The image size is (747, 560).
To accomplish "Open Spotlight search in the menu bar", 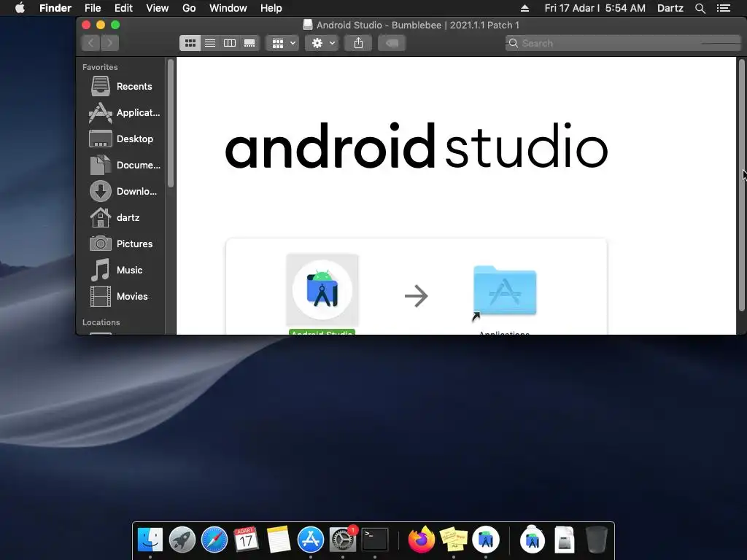I will (x=700, y=8).
